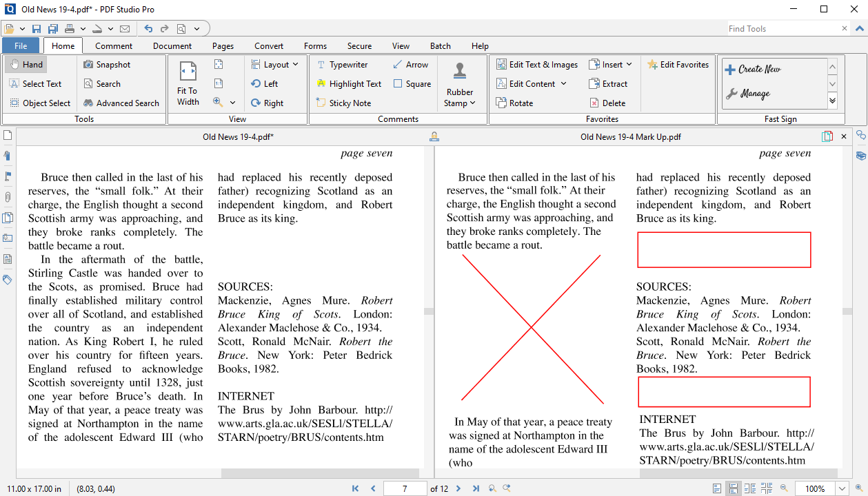This screenshot has width=868, height=496.
Task: Switch to continuous page view mode
Action: [x=733, y=488]
